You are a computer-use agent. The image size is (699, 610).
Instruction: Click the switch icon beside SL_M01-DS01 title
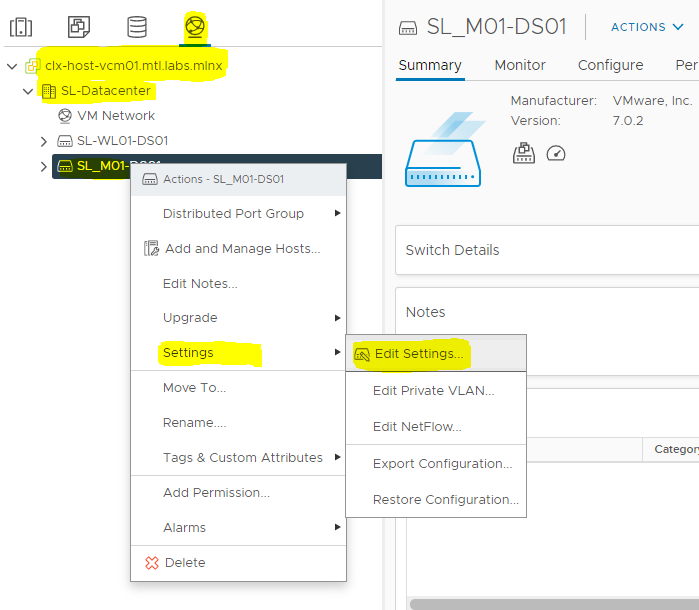click(408, 28)
